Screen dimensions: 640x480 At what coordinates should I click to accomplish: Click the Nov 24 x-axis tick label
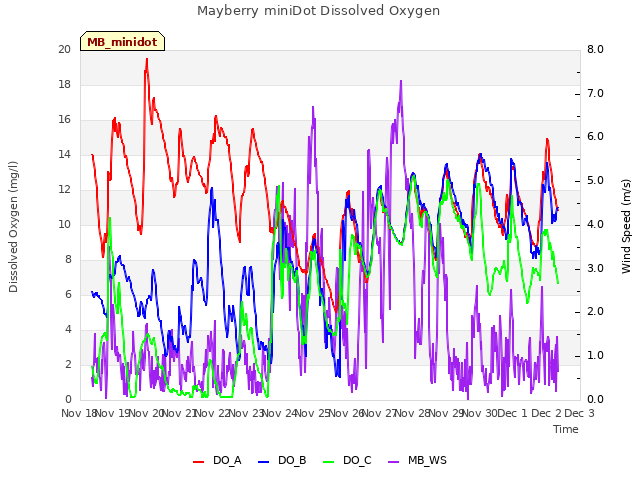pos(280,413)
